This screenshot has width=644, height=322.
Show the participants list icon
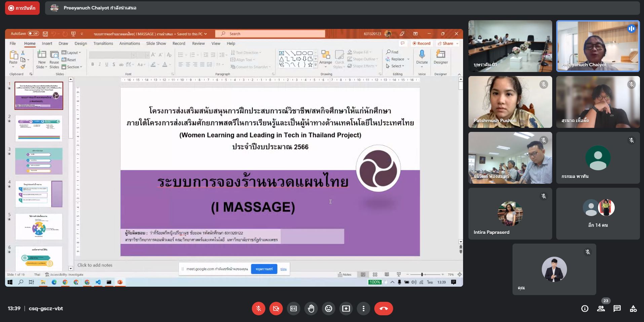pos(601,309)
